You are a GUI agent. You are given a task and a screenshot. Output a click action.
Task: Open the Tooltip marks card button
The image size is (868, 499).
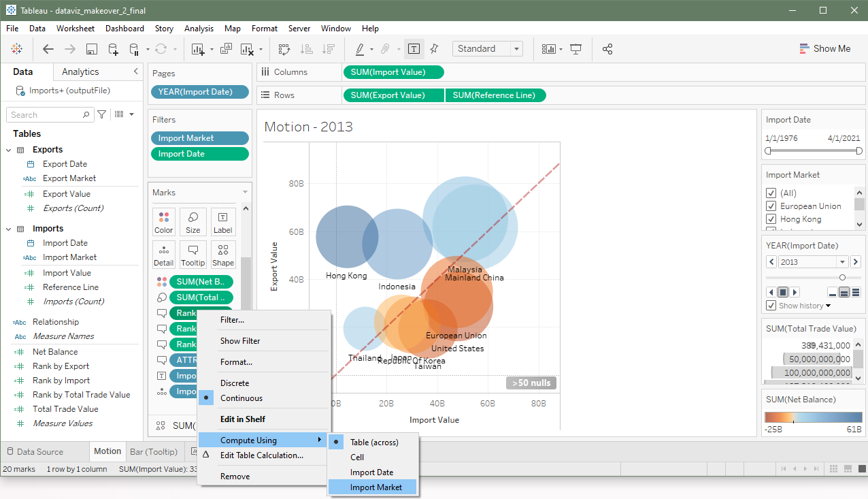pyautogui.click(x=193, y=255)
